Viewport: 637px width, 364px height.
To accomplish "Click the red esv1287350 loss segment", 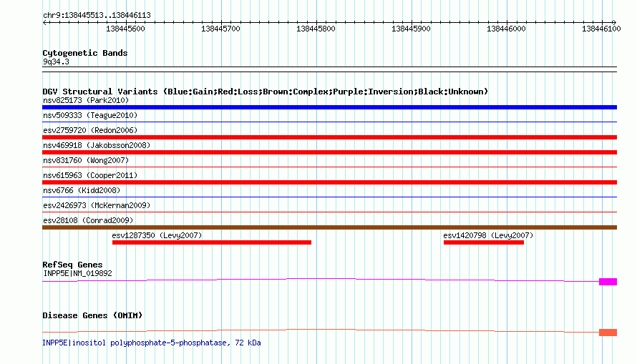I will [x=212, y=242].
